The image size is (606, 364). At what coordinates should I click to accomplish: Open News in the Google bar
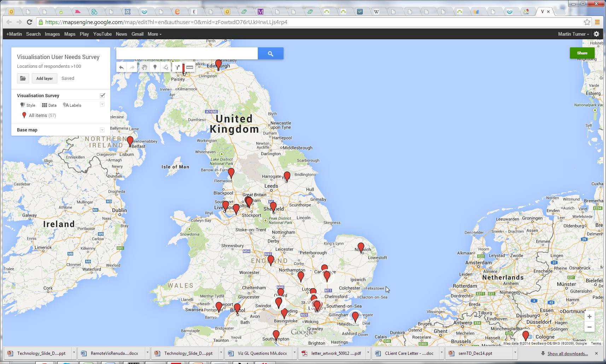pos(121,34)
